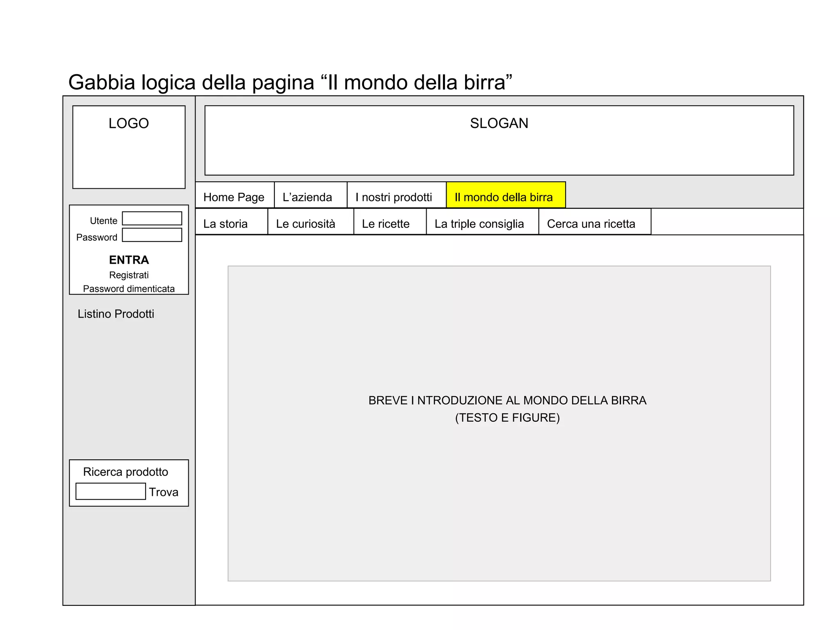840x630 pixels.
Task: Open the I nostri prodotti tab
Action: click(x=397, y=195)
